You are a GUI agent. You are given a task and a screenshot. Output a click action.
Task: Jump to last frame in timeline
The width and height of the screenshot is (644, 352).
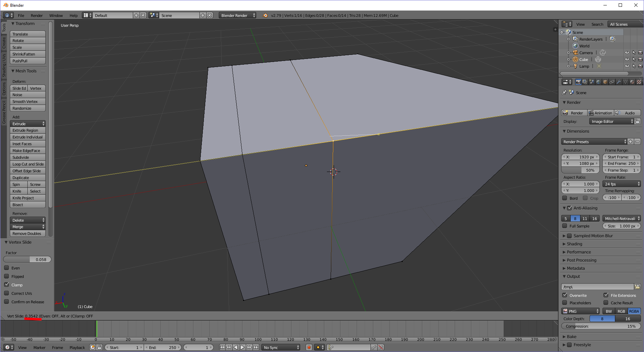point(256,347)
